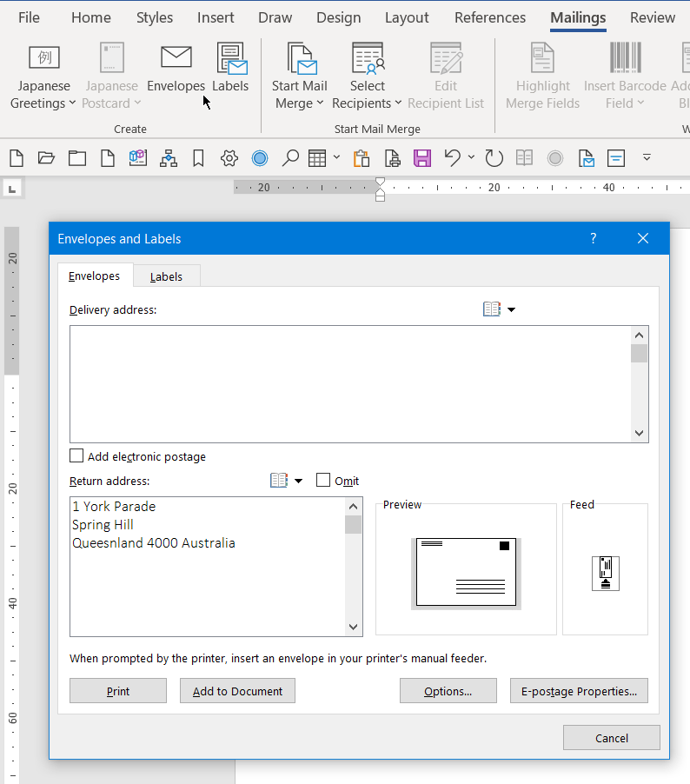The height and width of the screenshot is (784, 690).
Task: Open Customize Quick Access Toolbar dropdown
Action: (647, 158)
